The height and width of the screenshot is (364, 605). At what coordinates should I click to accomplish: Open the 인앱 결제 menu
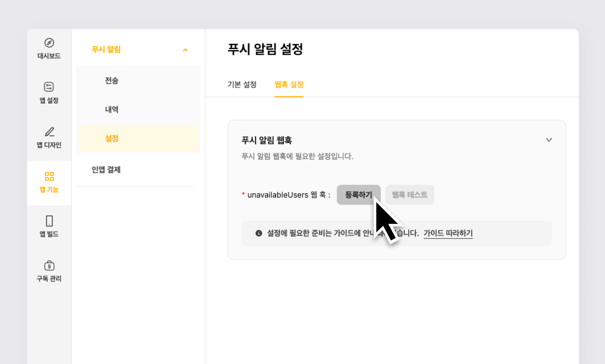click(106, 170)
